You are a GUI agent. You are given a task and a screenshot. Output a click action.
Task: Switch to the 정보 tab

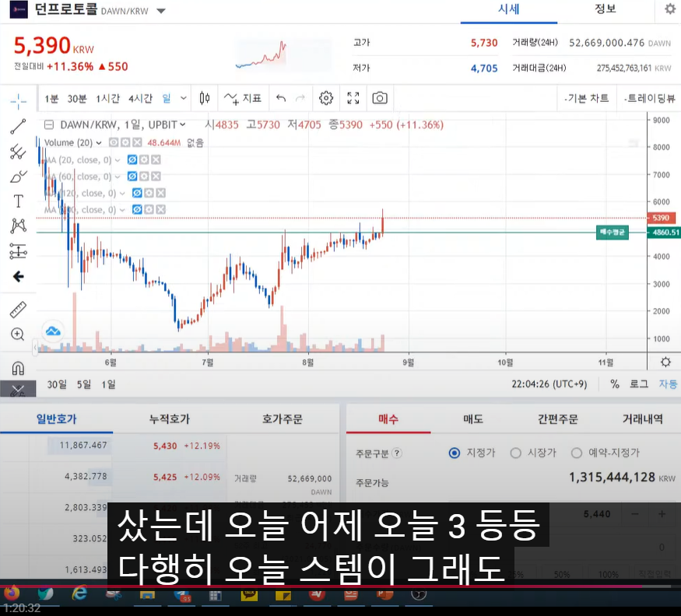click(x=606, y=9)
